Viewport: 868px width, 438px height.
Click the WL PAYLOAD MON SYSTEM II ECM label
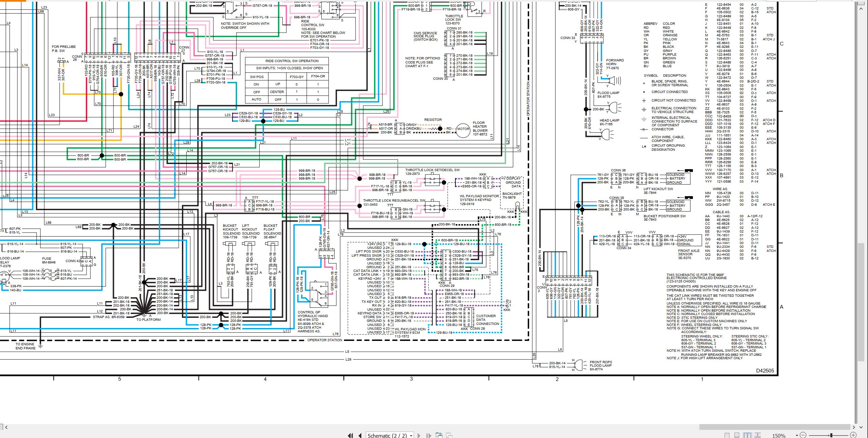[410, 331]
